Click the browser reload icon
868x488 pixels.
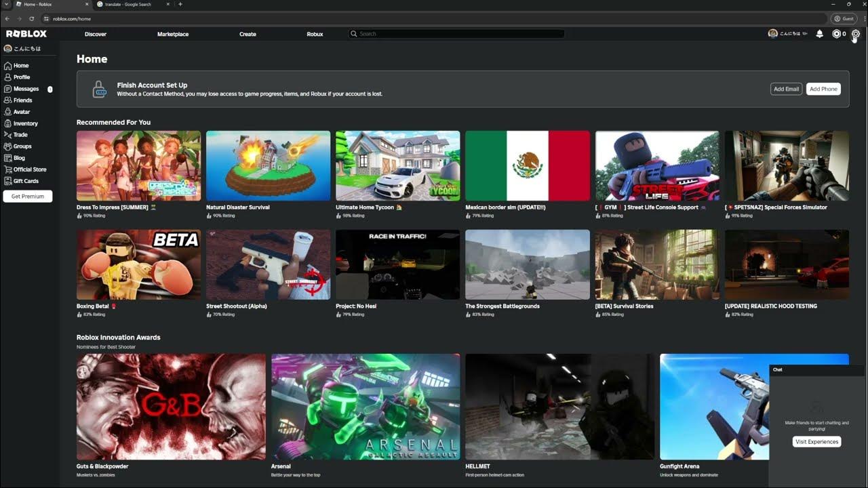point(31,19)
